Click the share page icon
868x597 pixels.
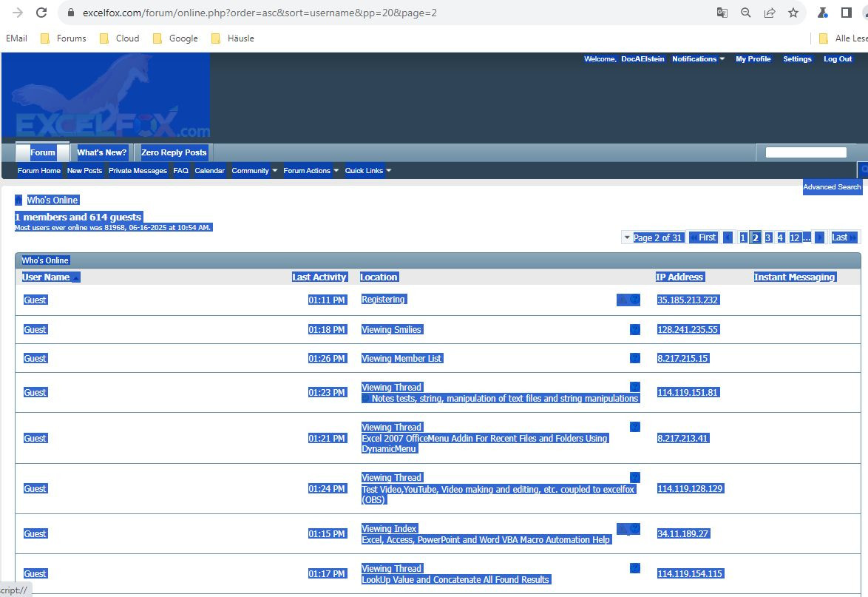point(770,12)
